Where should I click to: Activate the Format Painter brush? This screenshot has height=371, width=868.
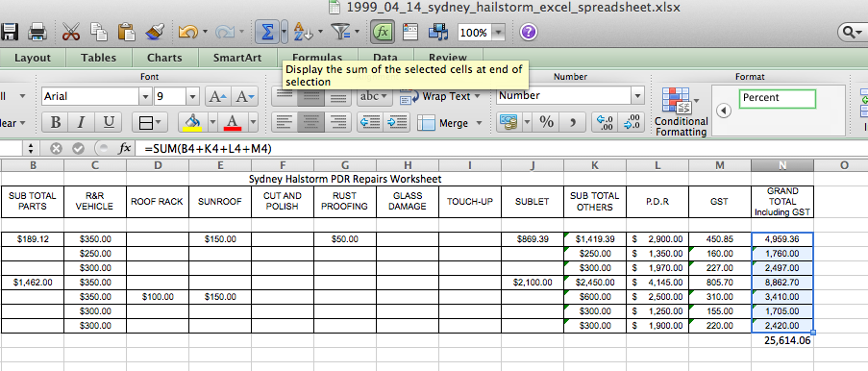tap(155, 32)
